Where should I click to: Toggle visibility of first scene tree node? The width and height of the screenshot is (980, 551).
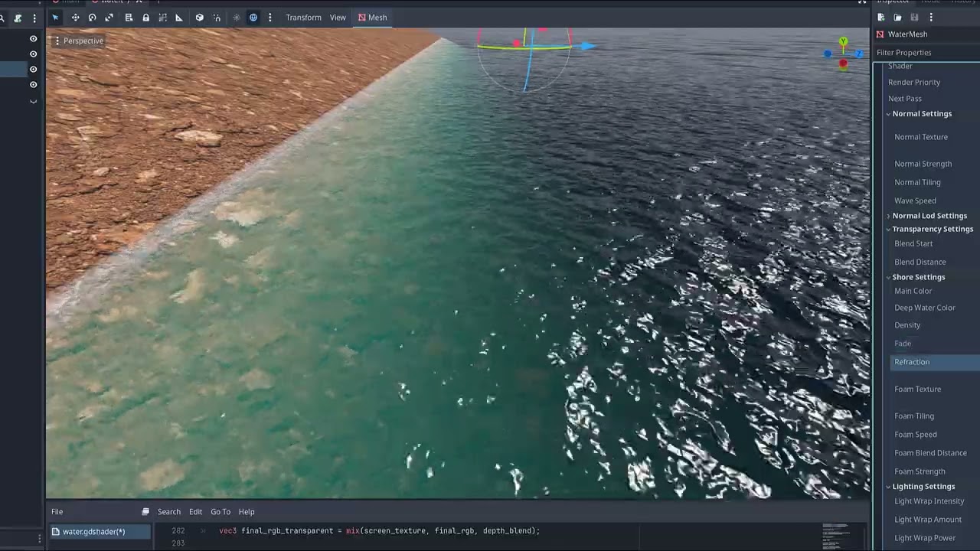pos(34,38)
